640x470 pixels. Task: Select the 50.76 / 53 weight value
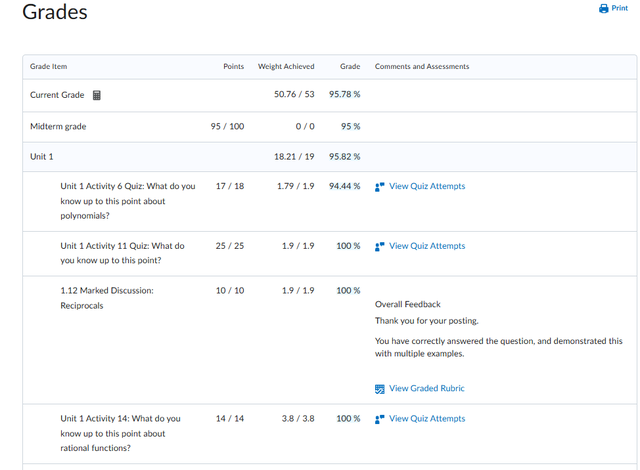coord(294,94)
